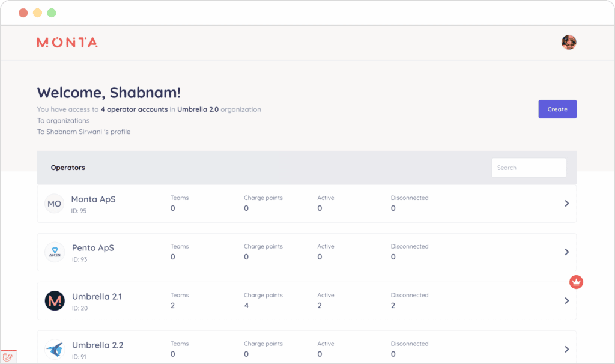Click the Welcome, Shabnam! heading
This screenshot has height=364, width=615.
click(109, 93)
